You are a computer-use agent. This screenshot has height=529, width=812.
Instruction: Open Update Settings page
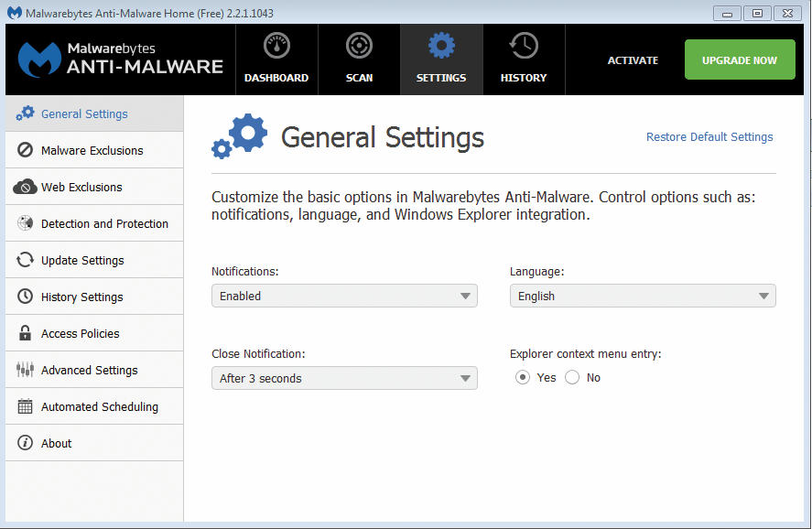94,260
